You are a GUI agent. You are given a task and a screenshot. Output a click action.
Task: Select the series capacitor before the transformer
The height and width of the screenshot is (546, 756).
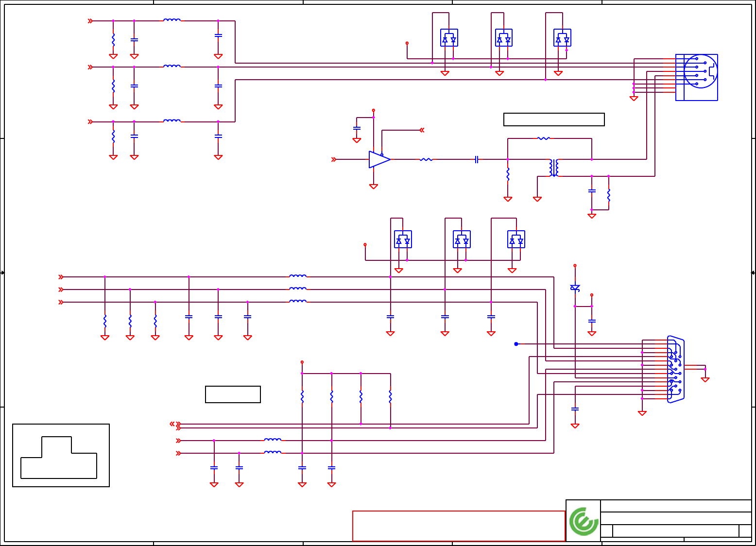pyautogui.click(x=477, y=159)
